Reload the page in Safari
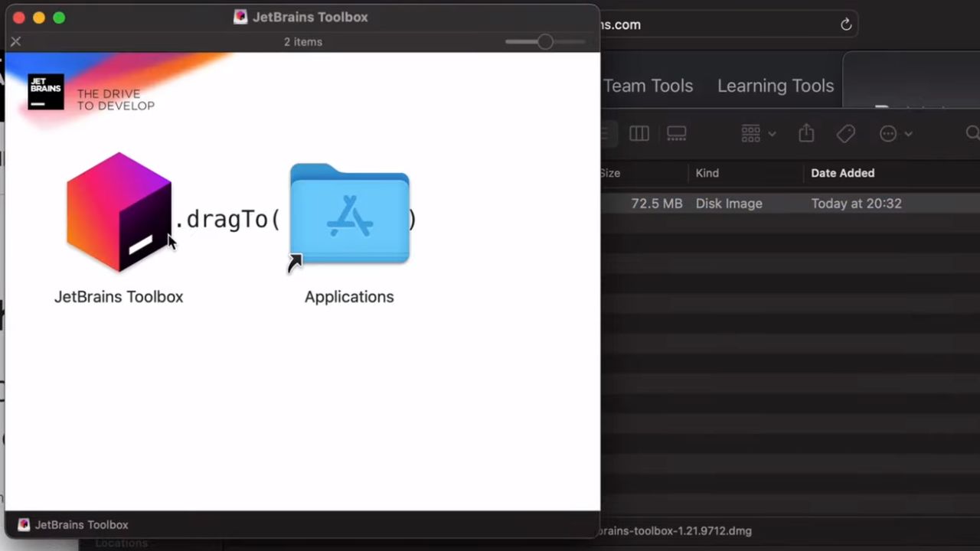Image resolution: width=980 pixels, height=551 pixels. pyautogui.click(x=846, y=24)
